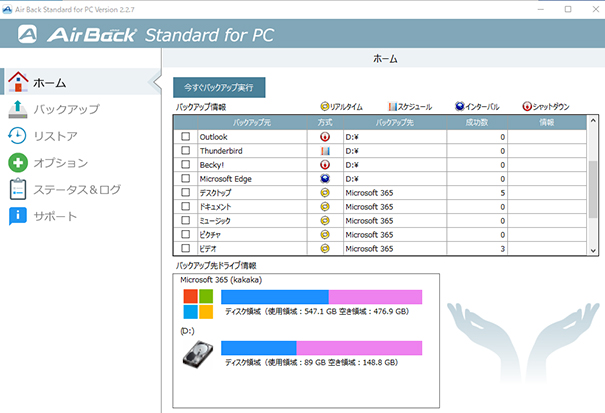Select the Microsoft Edge source name cell

click(x=252, y=179)
